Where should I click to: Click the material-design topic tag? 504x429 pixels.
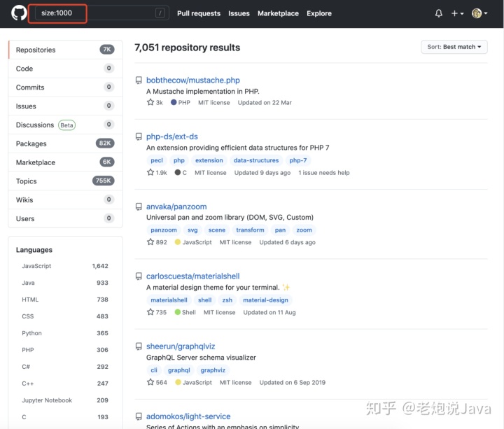click(x=265, y=300)
